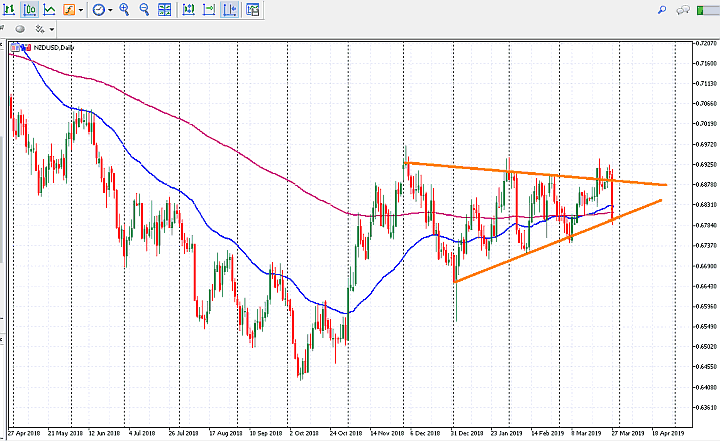Select the ellipse drawing tool
720x441 pixels.
click(20, 29)
